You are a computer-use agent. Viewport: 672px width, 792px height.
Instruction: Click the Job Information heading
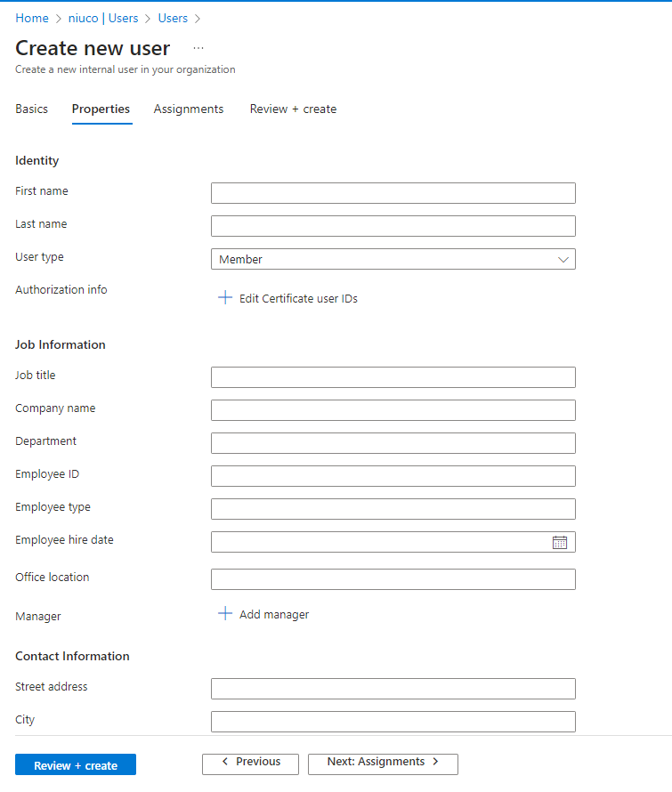click(61, 344)
